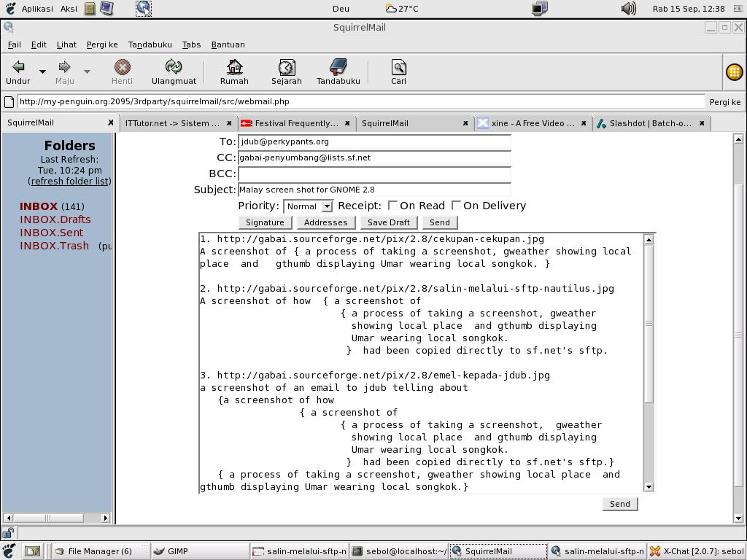Image resolution: width=747 pixels, height=560 pixels.
Task: Expand the Maju forward history dropdown arrow
Action: [87, 71]
